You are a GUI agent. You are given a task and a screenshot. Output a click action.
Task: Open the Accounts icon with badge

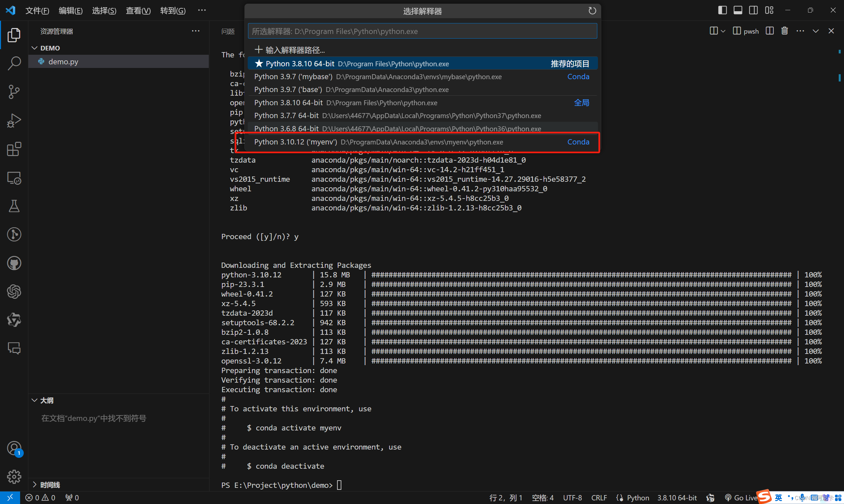click(x=14, y=449)
